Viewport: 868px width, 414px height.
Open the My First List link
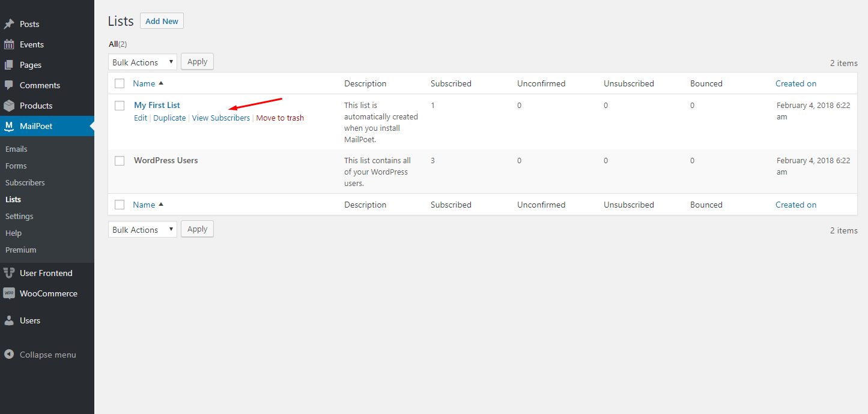[x=157, y=105]
